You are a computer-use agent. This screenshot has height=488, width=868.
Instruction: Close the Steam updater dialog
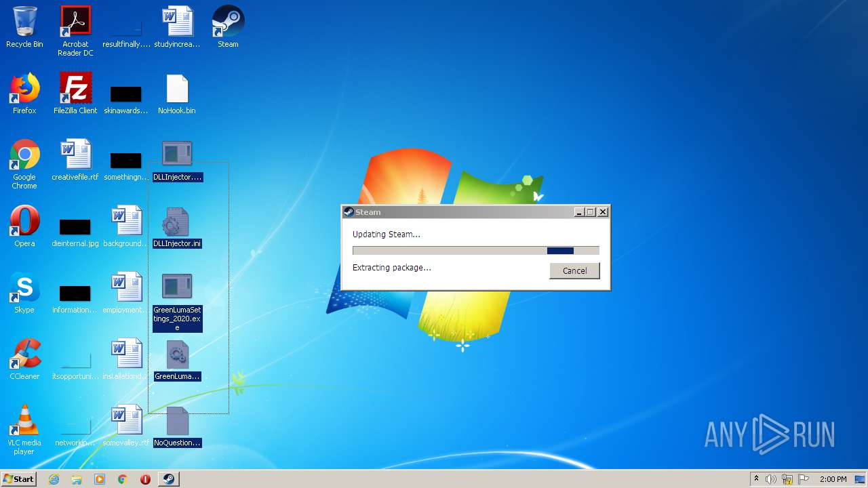click(x=603, y=212)
